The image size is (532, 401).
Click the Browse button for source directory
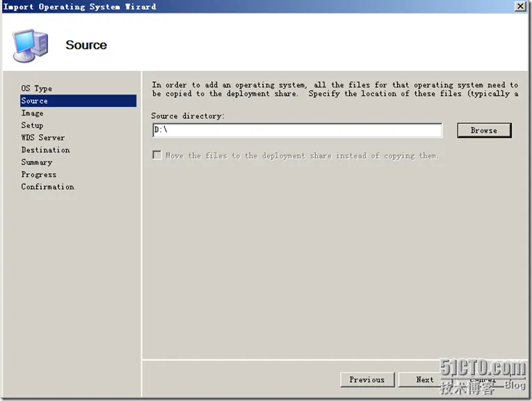[x=484, y=130]
